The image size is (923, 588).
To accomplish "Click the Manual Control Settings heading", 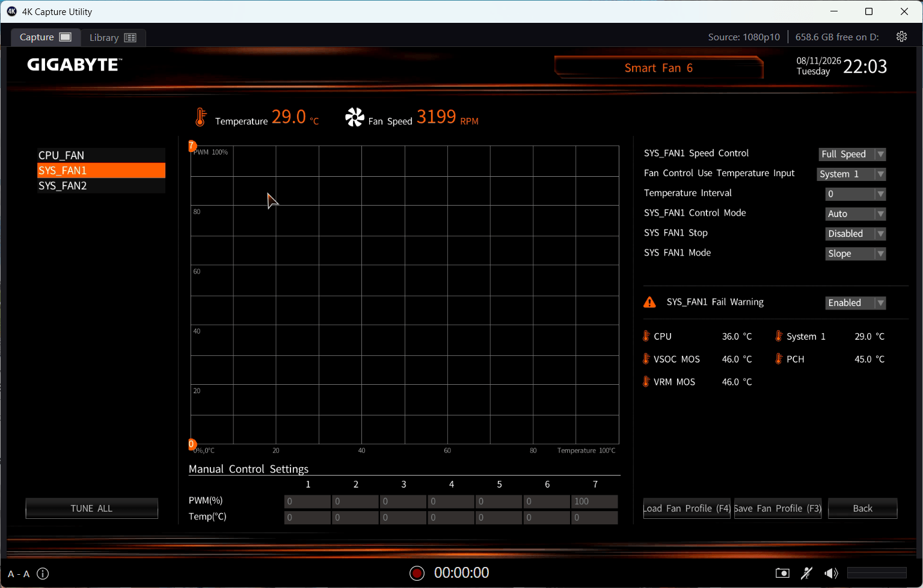I will click(x=248, y=469).
